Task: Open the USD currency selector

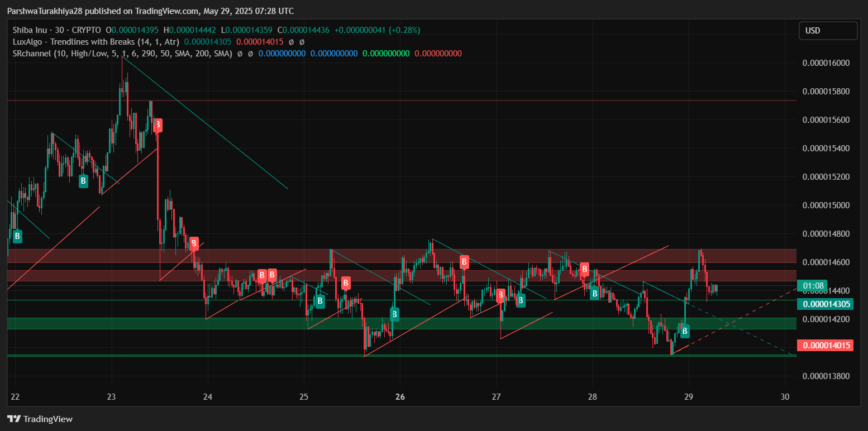Action: coord(827,31)
